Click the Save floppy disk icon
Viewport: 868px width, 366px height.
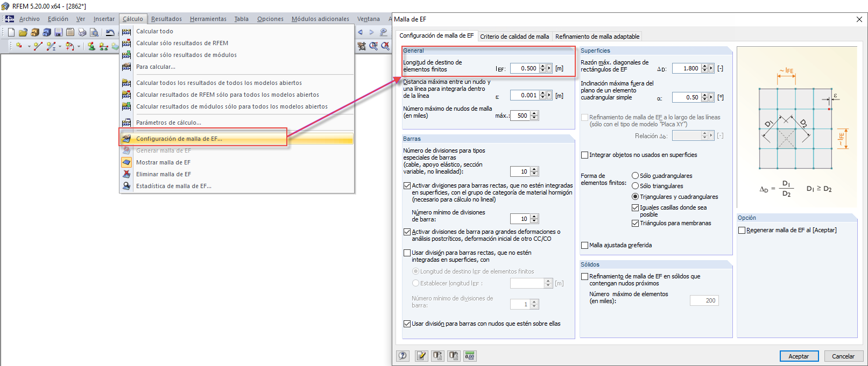59,32
